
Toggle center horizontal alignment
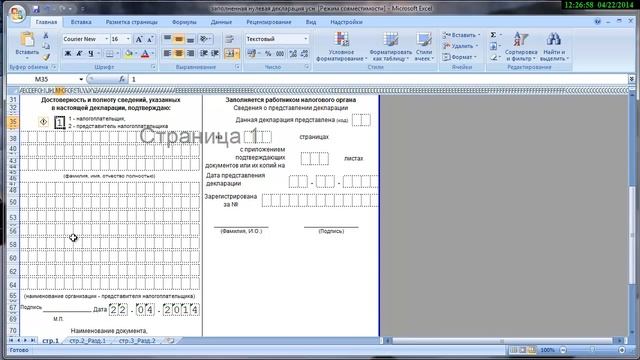pyautogui.click(x=179, y=53)
